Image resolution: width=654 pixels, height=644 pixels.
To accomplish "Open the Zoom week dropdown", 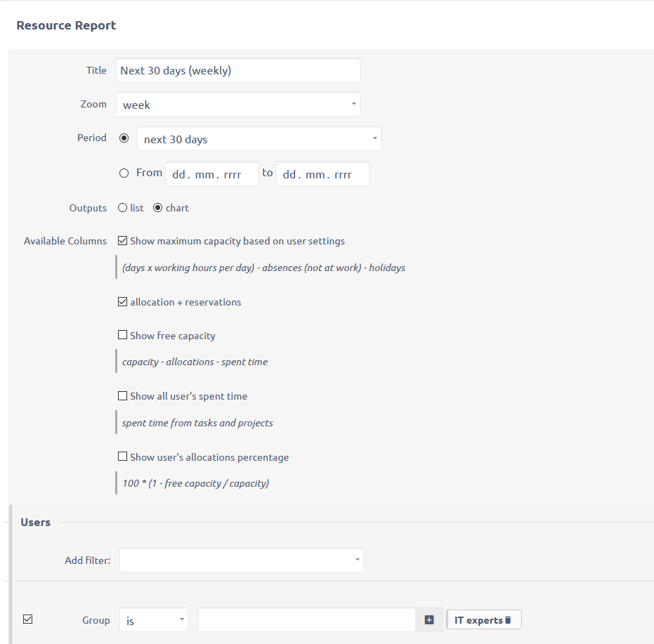I will 238,105.
